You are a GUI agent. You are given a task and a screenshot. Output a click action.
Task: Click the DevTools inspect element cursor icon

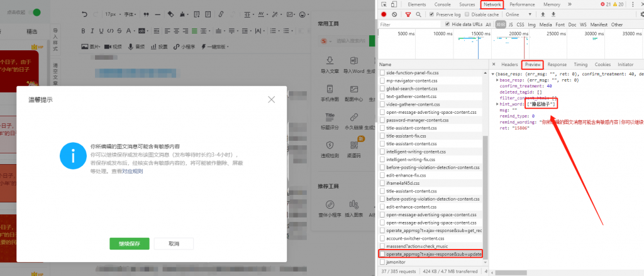tap(384, 4)
